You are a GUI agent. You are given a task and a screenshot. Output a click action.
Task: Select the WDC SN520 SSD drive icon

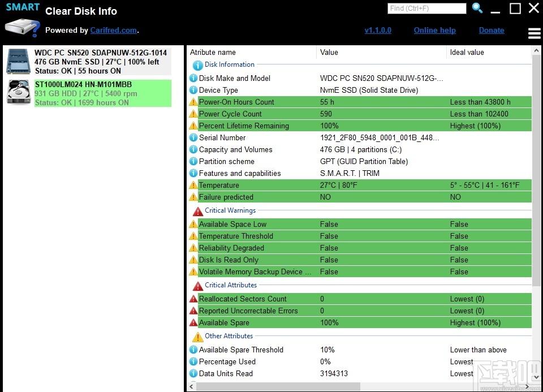[x=18, y=62]
